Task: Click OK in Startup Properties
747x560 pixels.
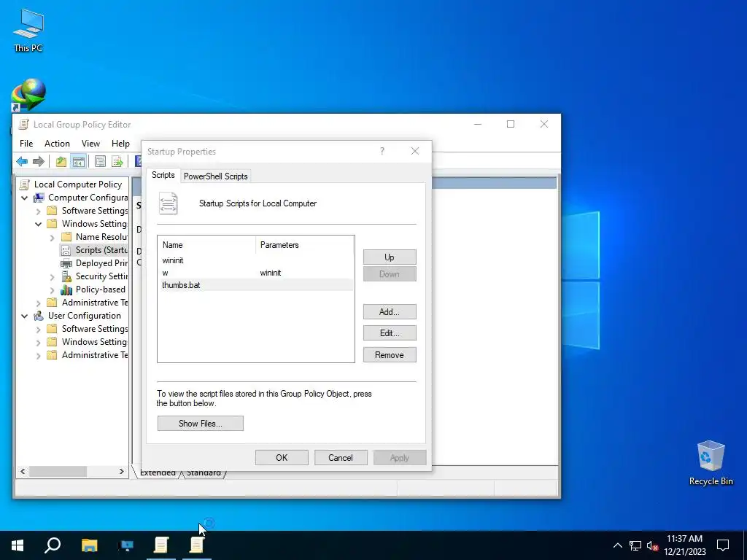Action: [x=282, y=458]
